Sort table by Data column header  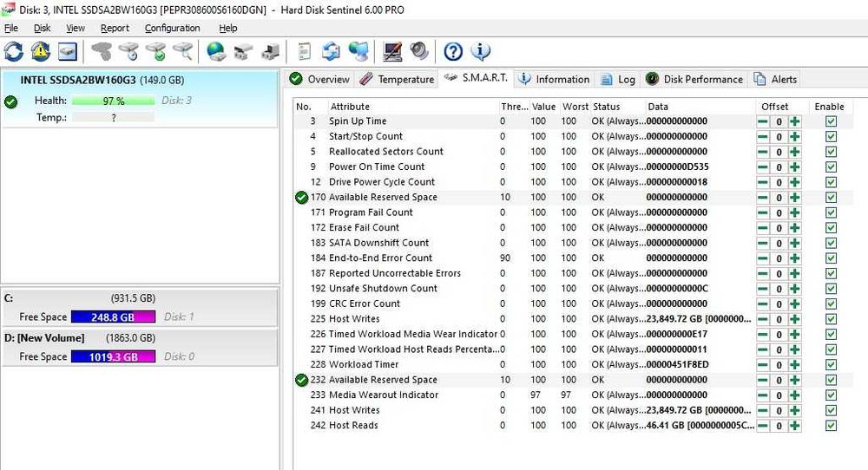pos(699,107)
